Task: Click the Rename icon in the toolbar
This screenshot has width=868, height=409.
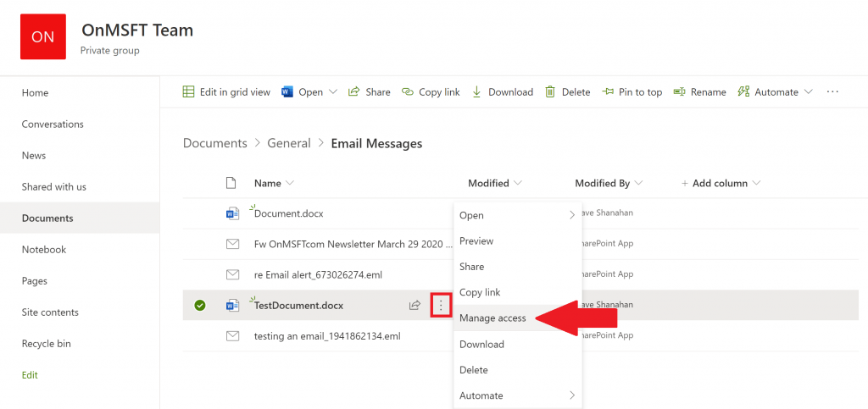Action: coord(679,91)
